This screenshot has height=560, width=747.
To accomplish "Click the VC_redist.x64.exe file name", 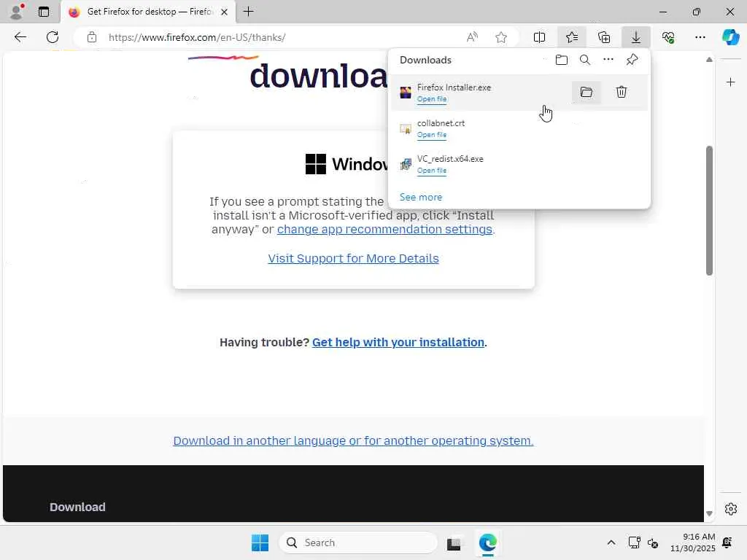I will tap(450, 159).
